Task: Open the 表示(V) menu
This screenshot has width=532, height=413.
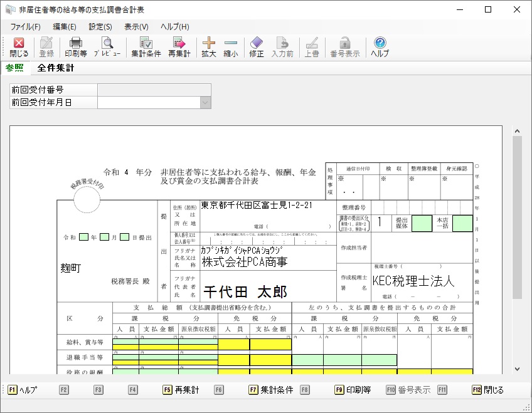Action: click(136, 27)
